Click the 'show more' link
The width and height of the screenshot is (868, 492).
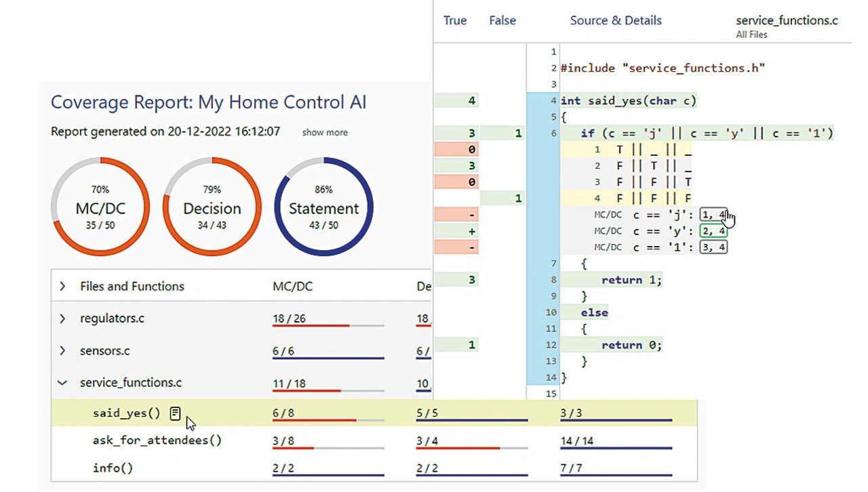click(325, 133)
